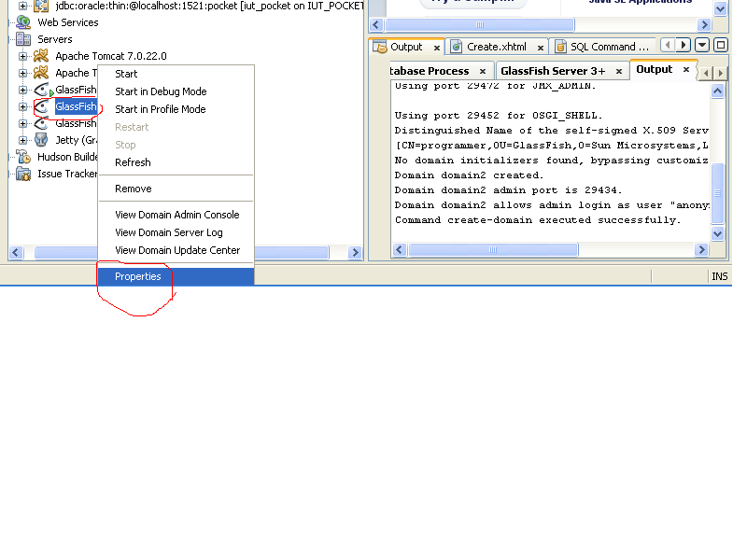Click the Issue Trackers icon
Image resolution: width=747 pixels, height=560 pixels.
point(23,174)
